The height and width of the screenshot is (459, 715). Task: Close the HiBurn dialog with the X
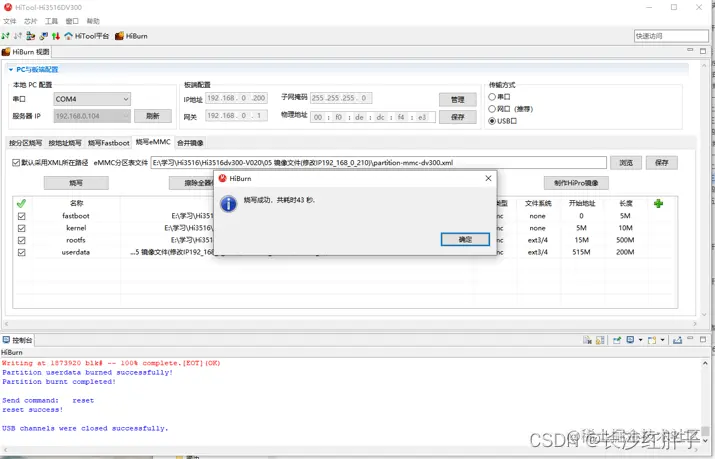(488, 178)
